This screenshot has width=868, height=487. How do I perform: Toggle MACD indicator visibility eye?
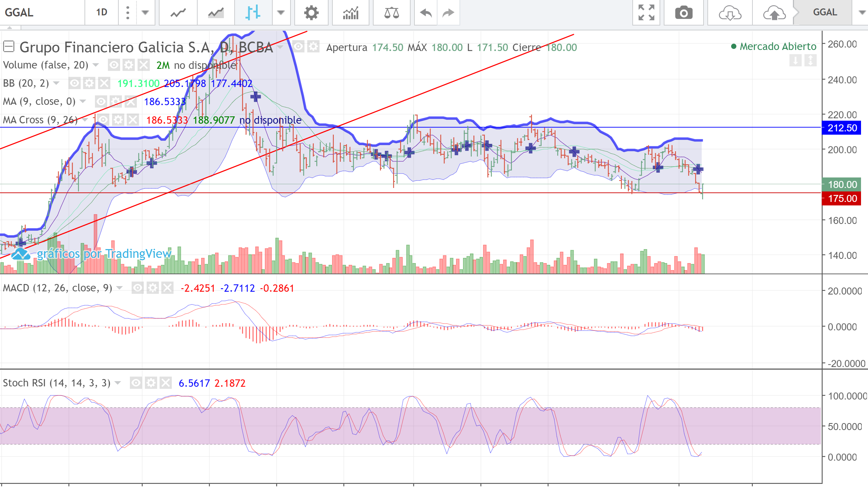point(138,288)
